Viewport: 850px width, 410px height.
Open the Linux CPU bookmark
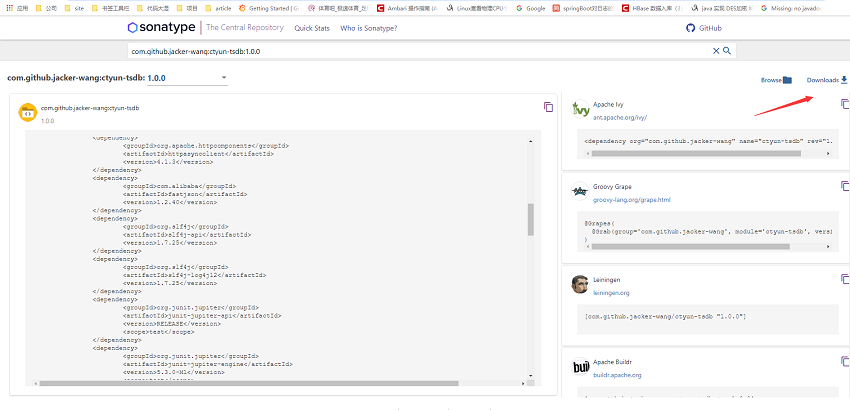pos(476,8)
